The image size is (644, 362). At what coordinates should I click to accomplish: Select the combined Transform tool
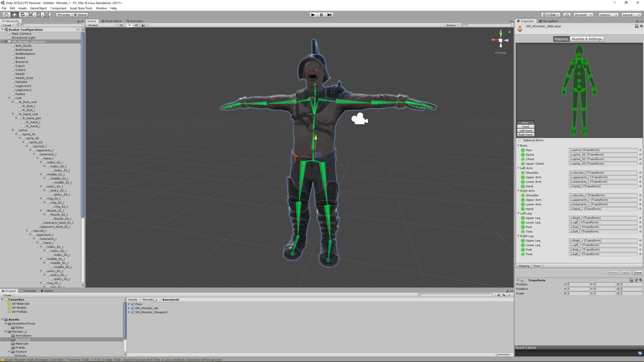pos(47,14)
